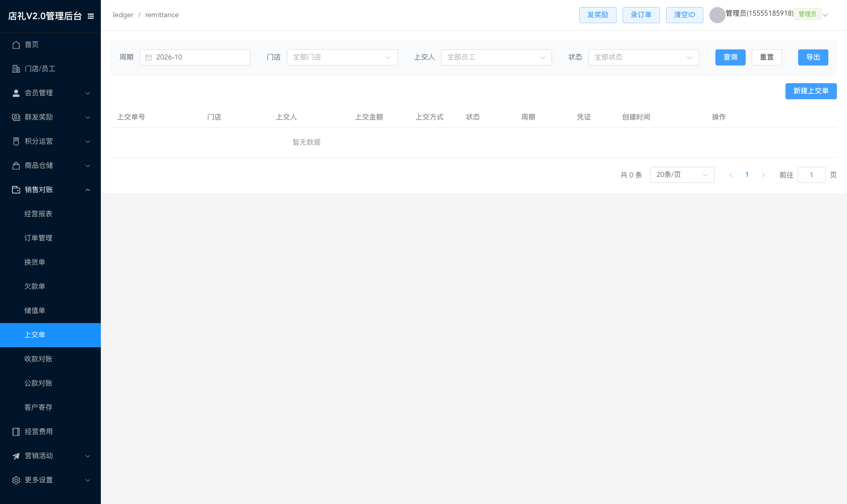Open 订单管理 submenu item
Viewport: 847px width, 504px height.
tap(50, 238)
